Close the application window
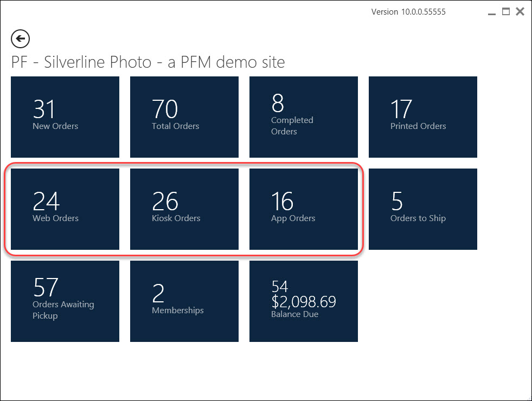This screenshot has width=532, height=401. pos(520,11)
